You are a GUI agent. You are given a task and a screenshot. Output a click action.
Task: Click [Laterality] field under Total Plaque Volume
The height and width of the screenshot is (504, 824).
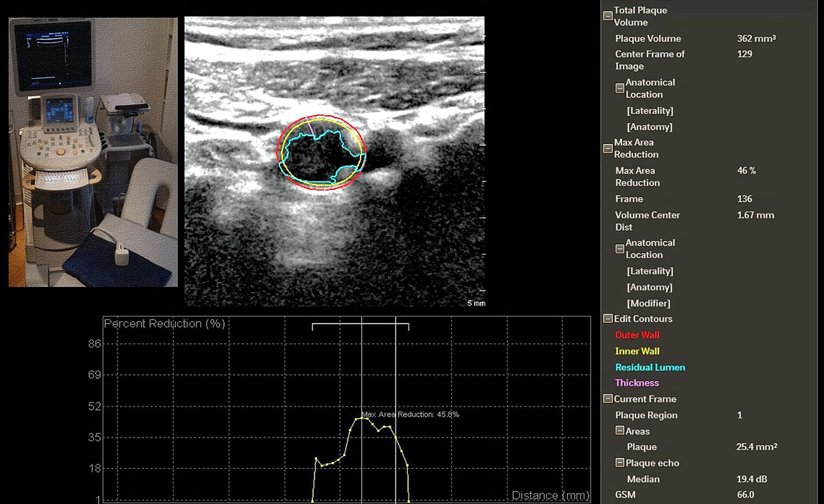650,111
